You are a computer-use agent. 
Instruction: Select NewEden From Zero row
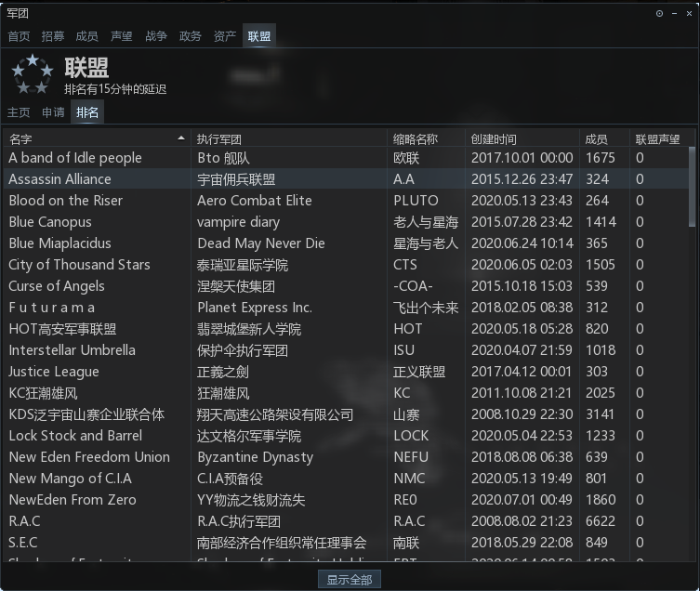tap(346, 500)
